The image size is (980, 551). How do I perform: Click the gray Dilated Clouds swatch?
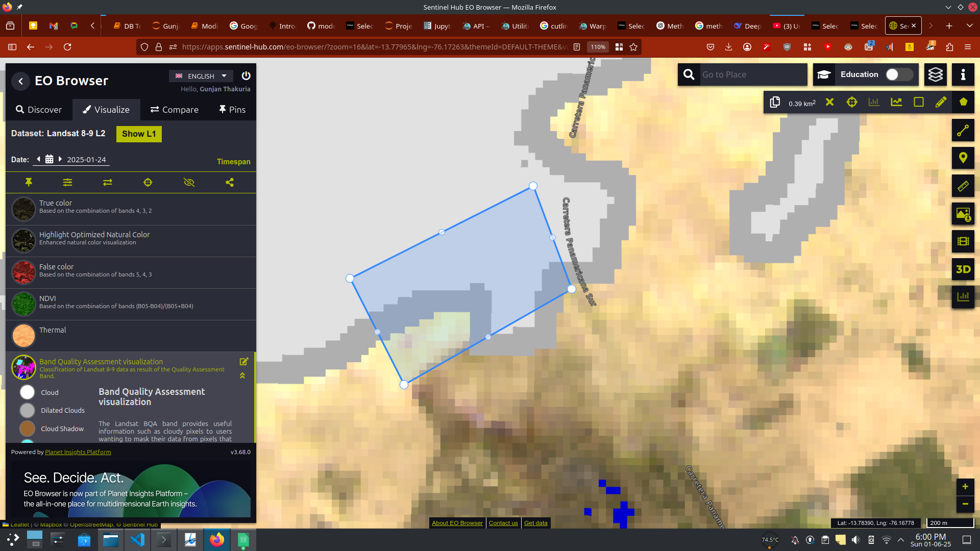tap(27, 410)
